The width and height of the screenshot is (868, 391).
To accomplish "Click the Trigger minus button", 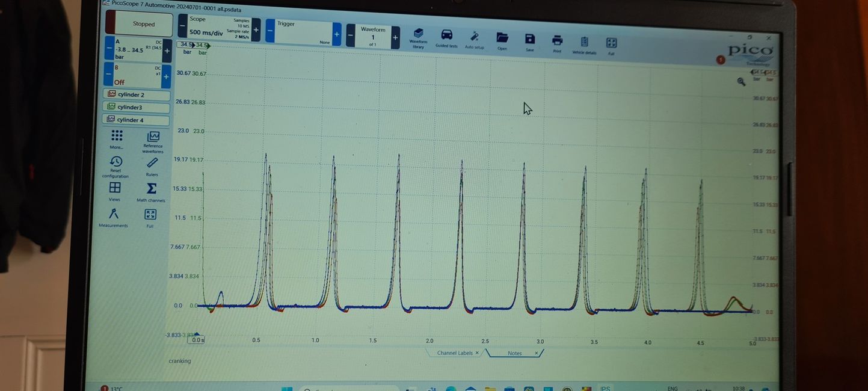I will point(270,30).
